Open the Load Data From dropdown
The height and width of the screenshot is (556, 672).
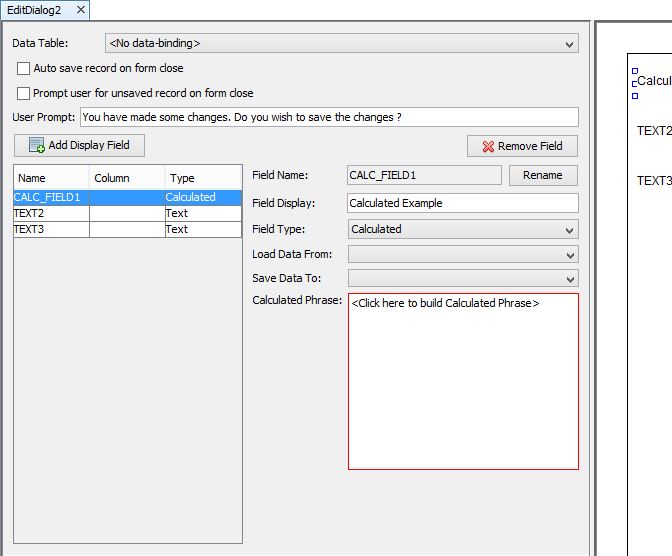coord(462,254)
